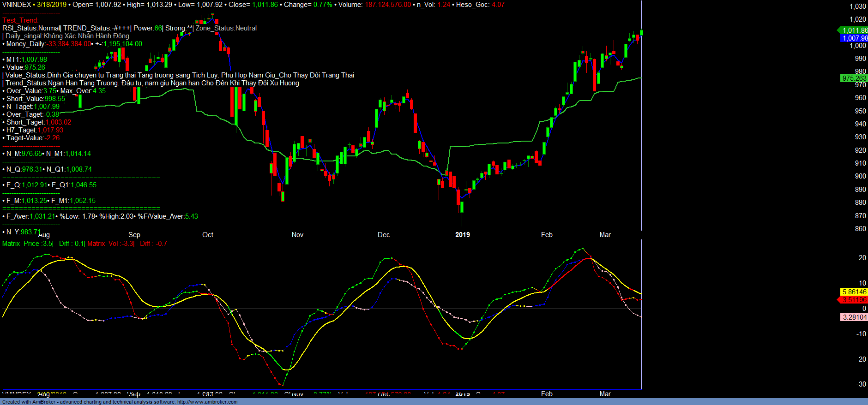
Task: Select the Oct label under the price chart
Action: [208, 235]
